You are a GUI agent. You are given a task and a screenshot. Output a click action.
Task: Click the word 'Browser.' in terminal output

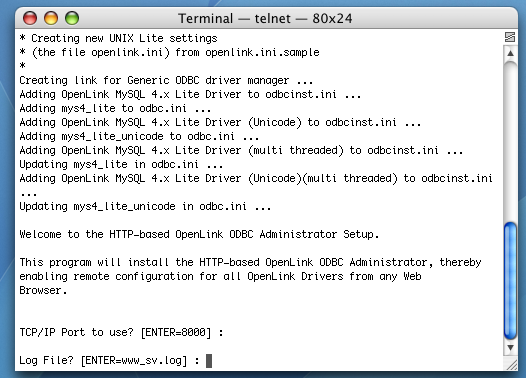click(43, 290)
